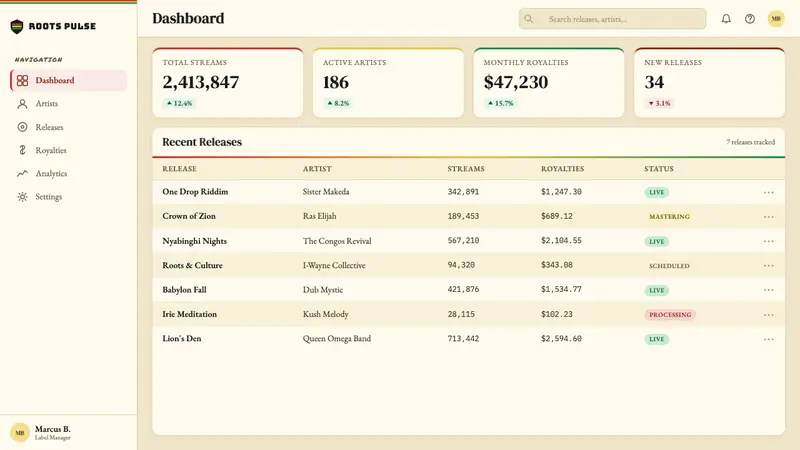Open the Crown of Zion release
800x450 pixels.
[x=189, y=216]
